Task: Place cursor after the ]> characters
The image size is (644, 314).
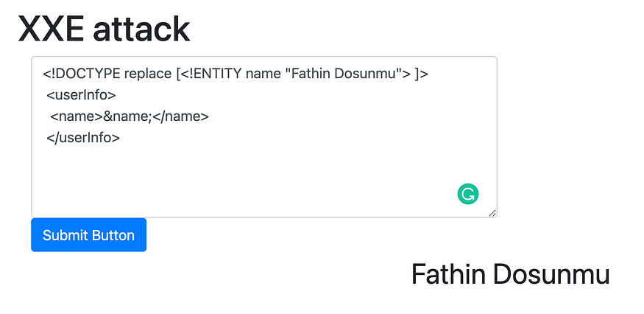Action: click(429, 74)
